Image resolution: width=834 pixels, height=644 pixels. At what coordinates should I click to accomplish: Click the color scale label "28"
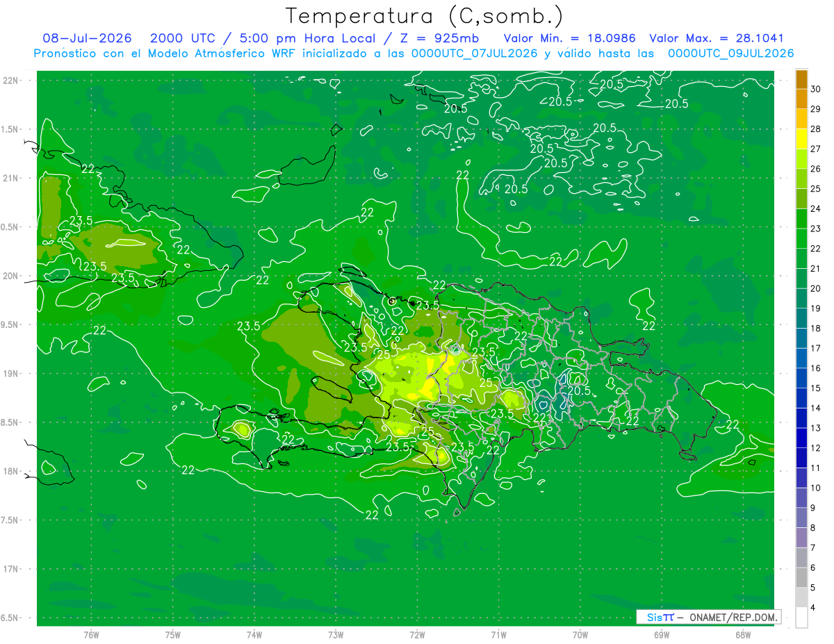coord(815,129)
